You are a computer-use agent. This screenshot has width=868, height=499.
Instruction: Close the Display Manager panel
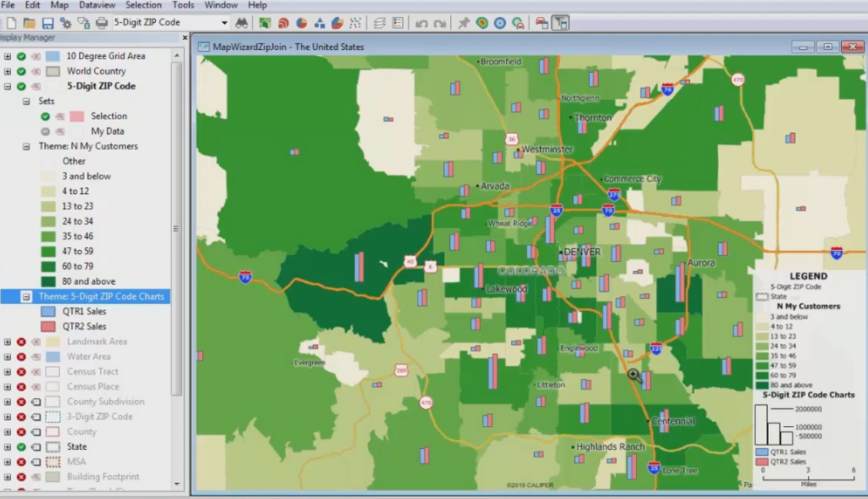(x=185, y=37)
